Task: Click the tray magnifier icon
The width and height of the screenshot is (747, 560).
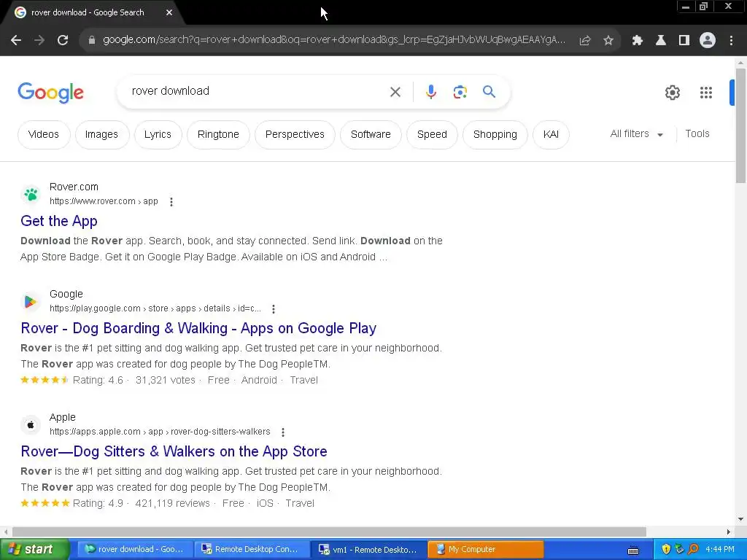Action: pyautogui.click(x=694, y=550)
